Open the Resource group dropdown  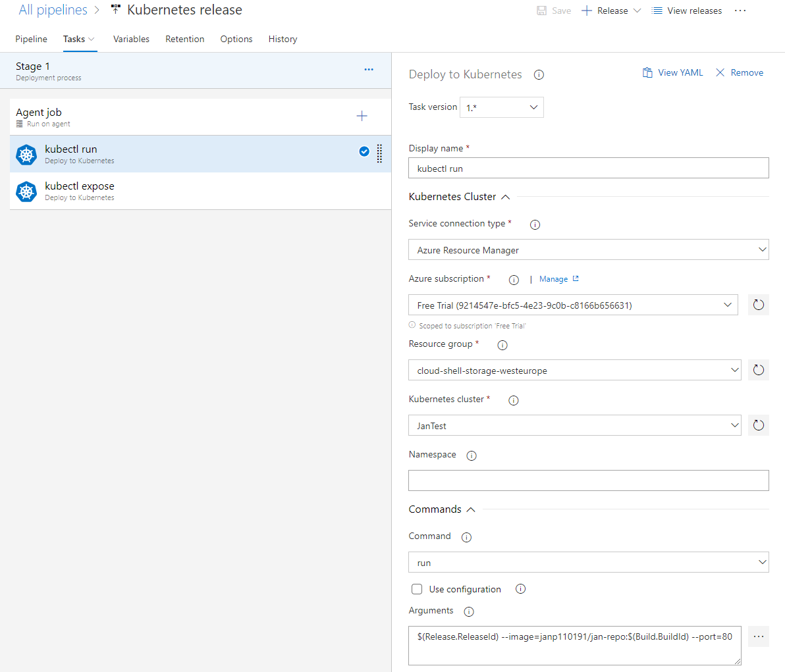click(575, 371)
